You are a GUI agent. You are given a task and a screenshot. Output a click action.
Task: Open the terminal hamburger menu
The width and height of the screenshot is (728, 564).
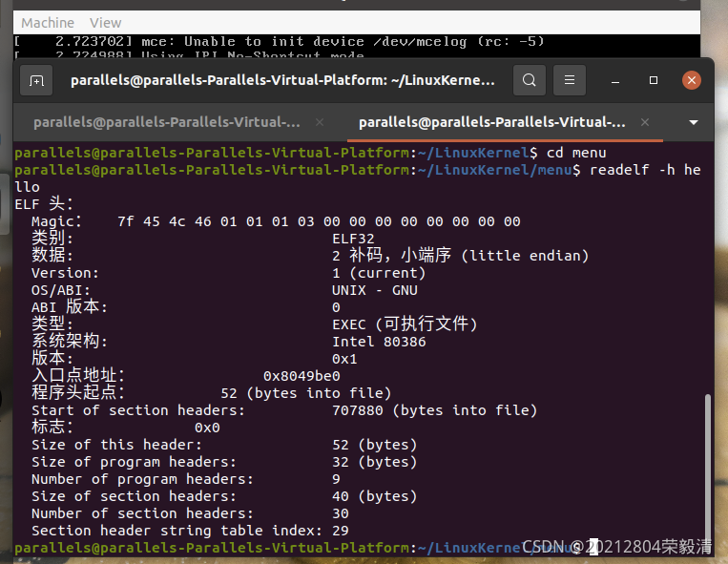[570, 81]
